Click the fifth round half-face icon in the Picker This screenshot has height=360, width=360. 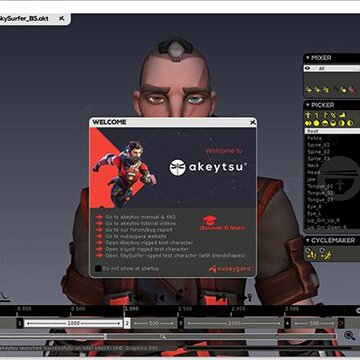(342, 123)
